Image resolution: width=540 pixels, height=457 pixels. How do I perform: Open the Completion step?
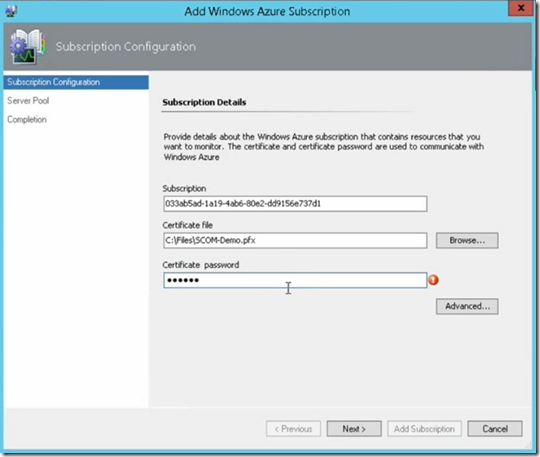(x=27, y=120)
